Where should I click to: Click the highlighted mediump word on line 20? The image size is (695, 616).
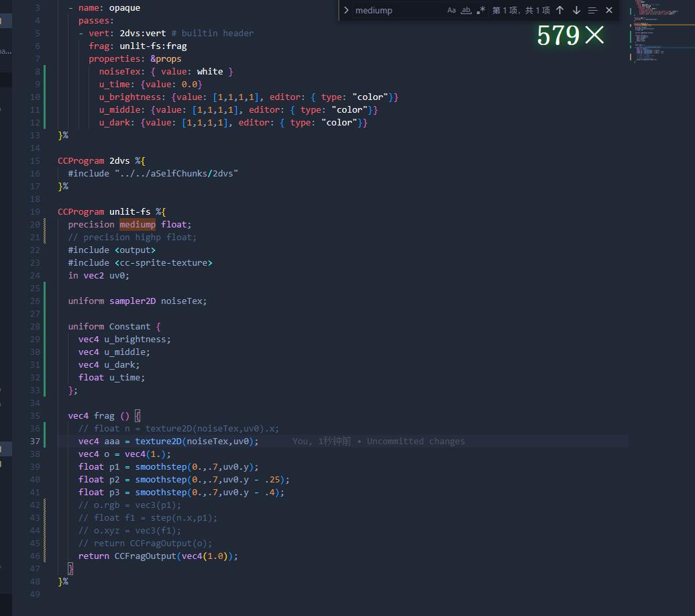[x=138, y=224]
